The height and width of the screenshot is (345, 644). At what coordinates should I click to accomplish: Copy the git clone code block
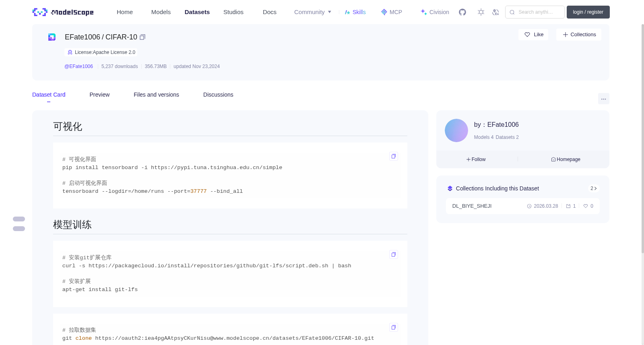tap(394, 327)
